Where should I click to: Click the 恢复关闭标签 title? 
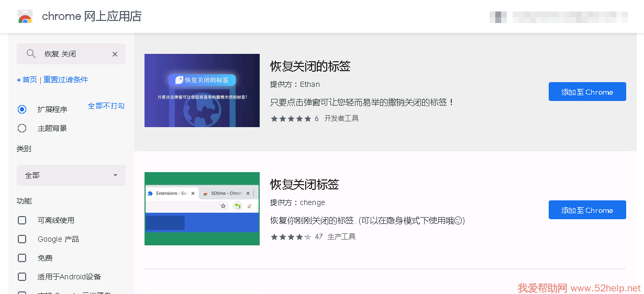304,185
